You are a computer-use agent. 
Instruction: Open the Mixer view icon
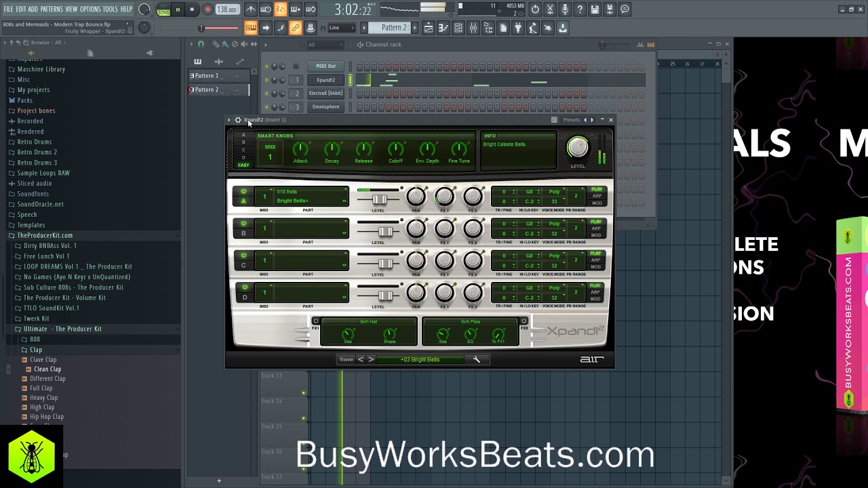coord(473,28)
